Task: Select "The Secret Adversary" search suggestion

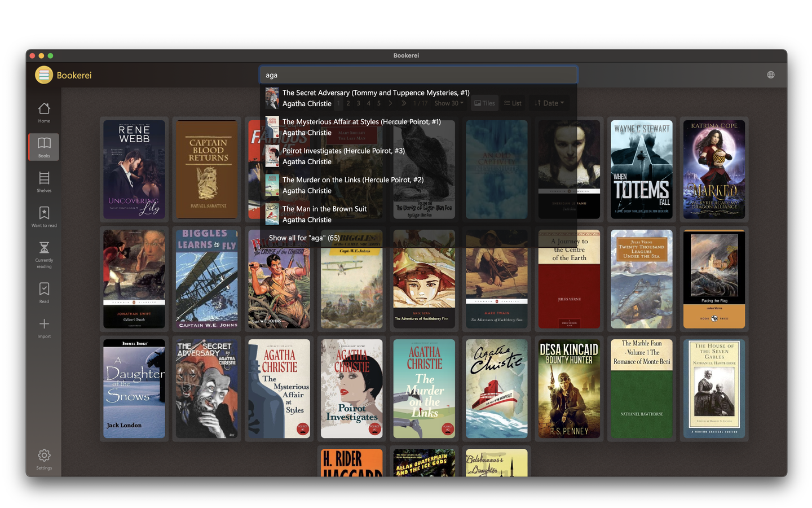Action: click(418, 98)
